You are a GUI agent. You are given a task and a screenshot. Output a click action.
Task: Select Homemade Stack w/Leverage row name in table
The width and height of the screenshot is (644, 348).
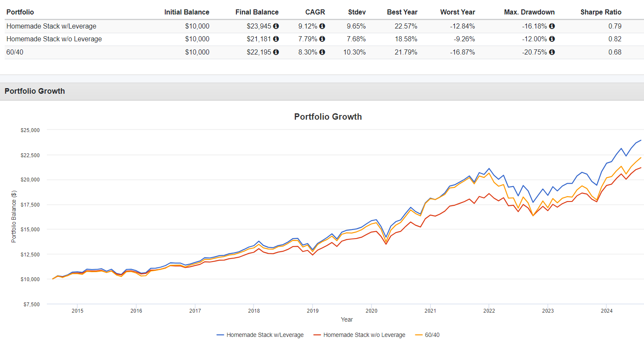coord(51,26)
